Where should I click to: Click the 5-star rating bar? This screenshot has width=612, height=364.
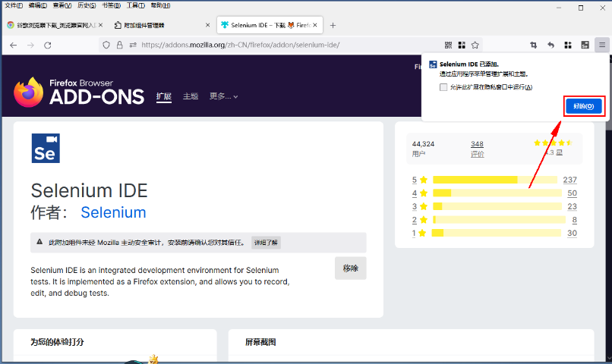495,180
